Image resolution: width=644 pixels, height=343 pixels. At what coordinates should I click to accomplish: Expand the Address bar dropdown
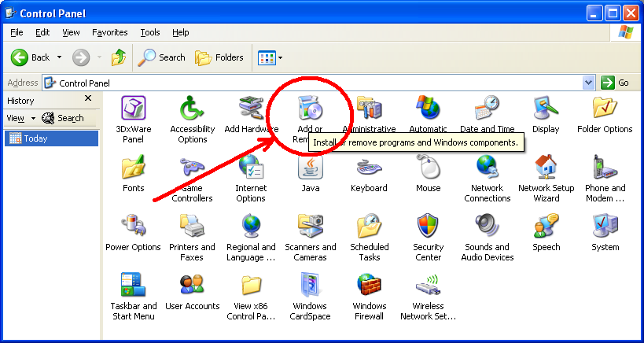pyautogui.click(x=588, y=83)
